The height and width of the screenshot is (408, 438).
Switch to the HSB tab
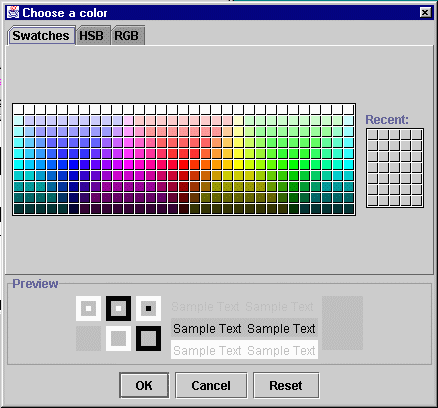[93, 35]
